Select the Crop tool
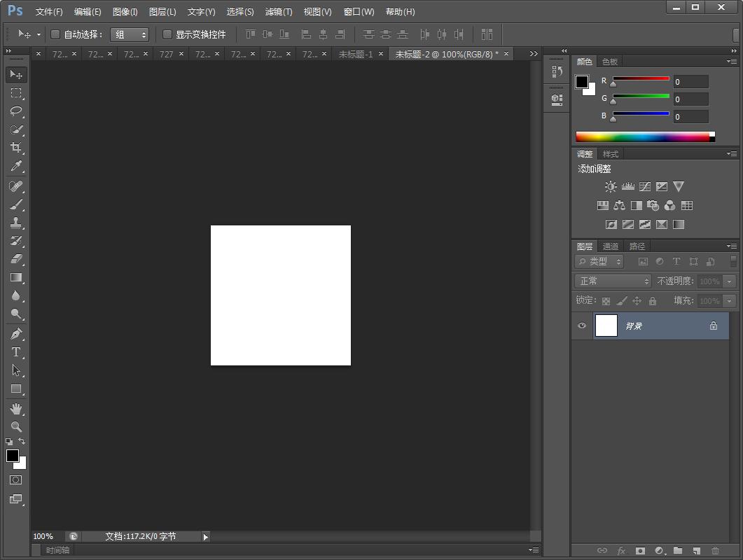743x560 pixels. point(16,148)
